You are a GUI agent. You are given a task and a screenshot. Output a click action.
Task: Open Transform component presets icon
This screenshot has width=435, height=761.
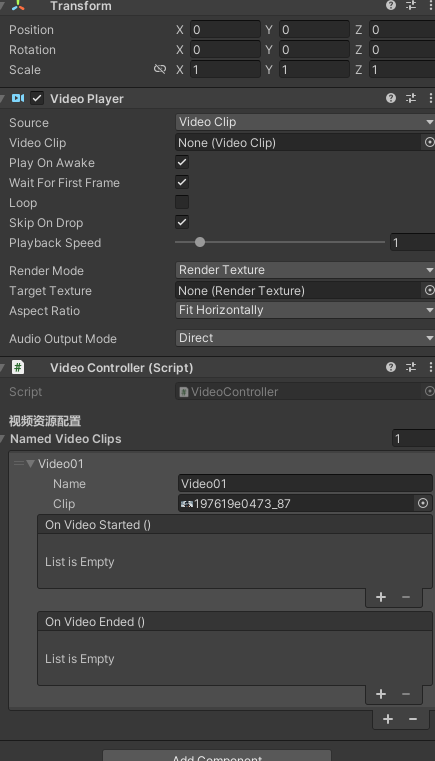411,5
